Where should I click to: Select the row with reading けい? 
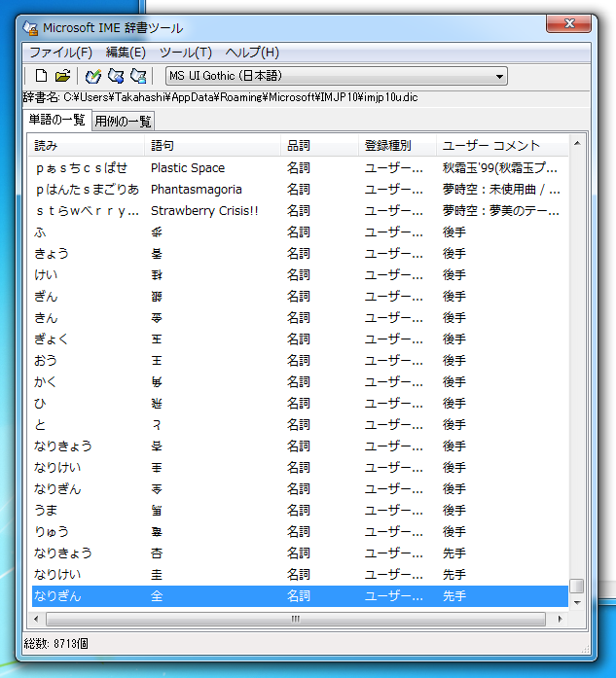pyautogui.click(x=300, y=275)
